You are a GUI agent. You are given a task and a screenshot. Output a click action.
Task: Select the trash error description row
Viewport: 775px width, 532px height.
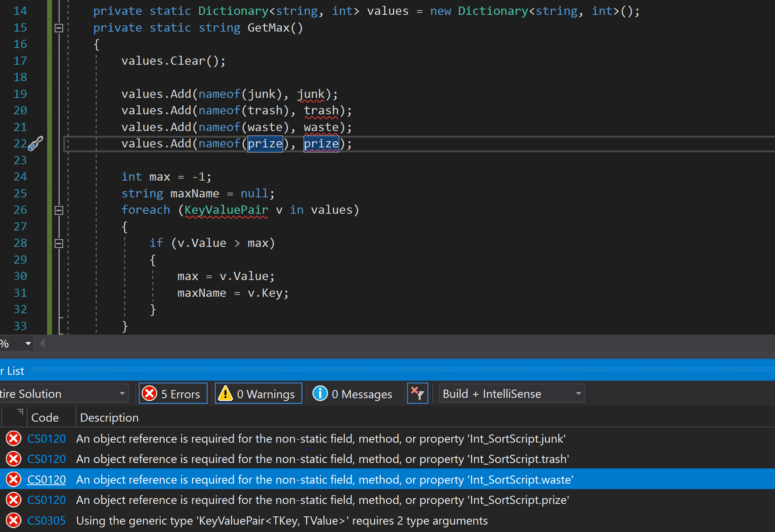pyautogui.click(x=323, y=459)
